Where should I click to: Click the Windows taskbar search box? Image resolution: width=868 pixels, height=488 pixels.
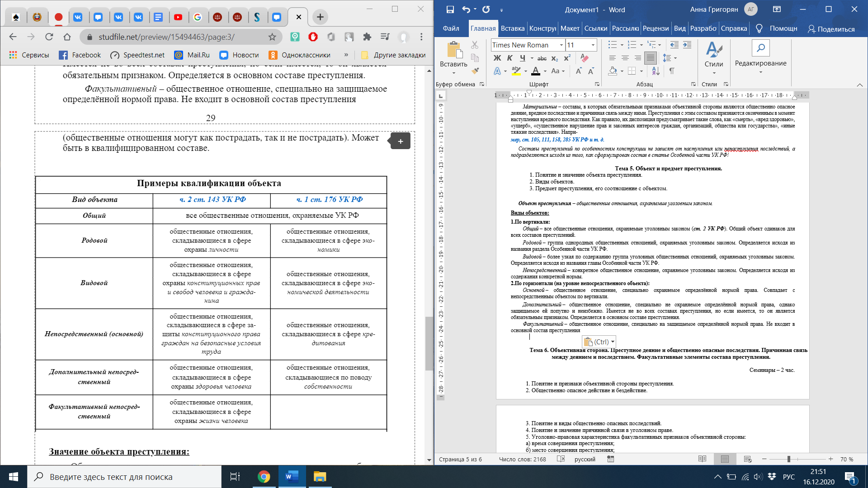click(x=124, y=477)
